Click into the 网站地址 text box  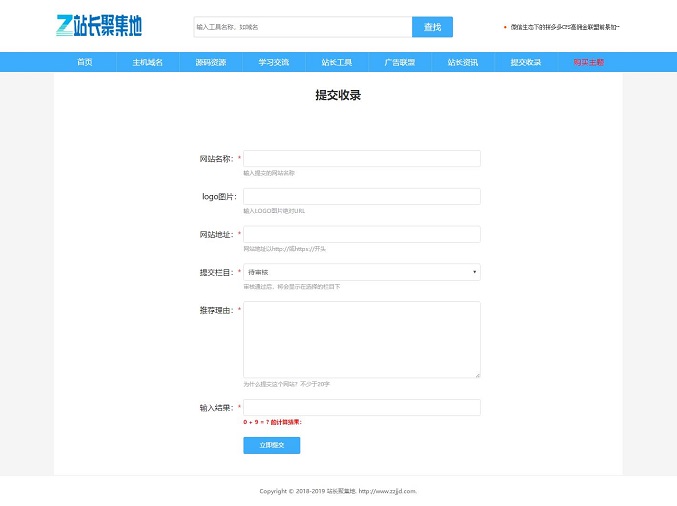(361, 234)
